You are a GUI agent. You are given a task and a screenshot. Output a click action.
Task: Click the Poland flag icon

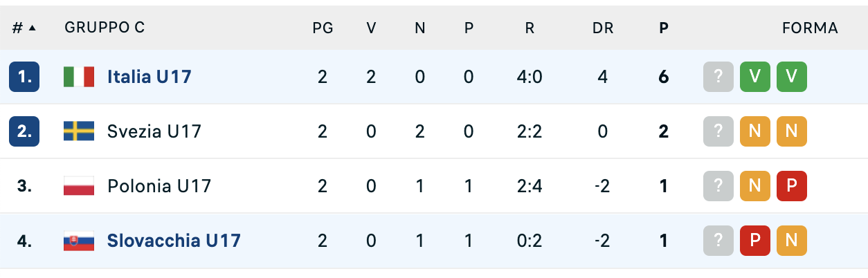(78, 186)
